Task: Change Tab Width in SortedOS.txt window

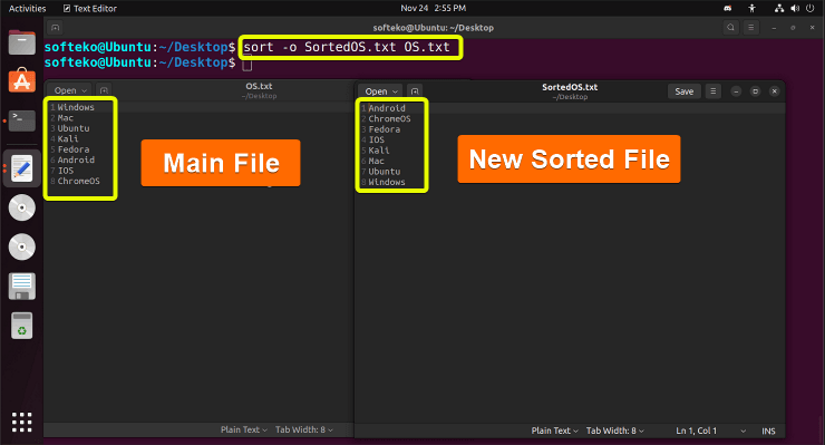Action: (x=615, y=431)
